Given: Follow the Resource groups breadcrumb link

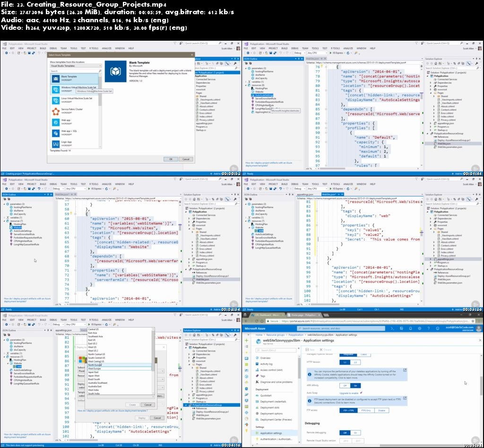Looking at the screenshot, I should click(276, 335).
